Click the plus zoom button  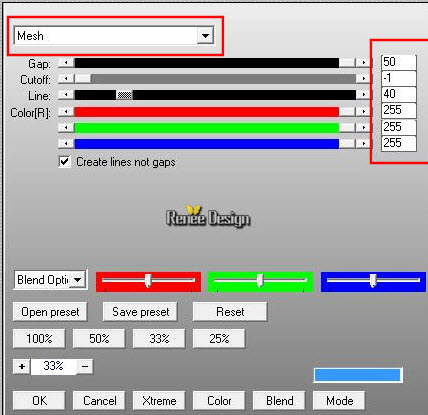click(x=22, y=367)
